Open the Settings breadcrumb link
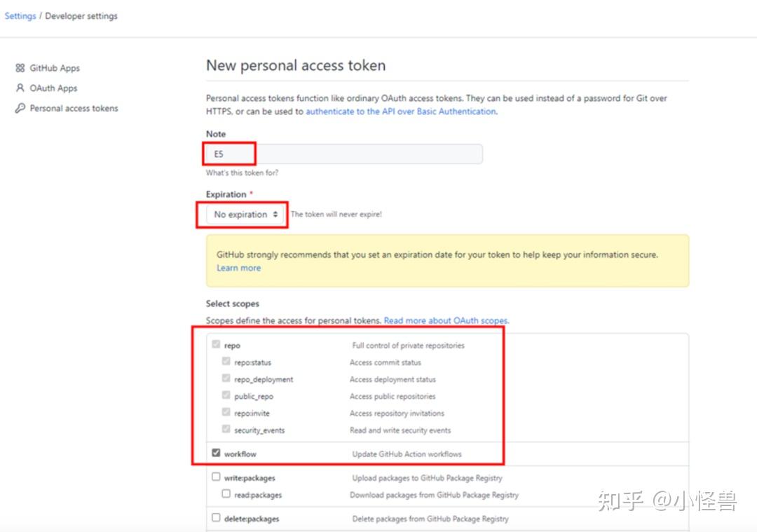 coord(20,16)
